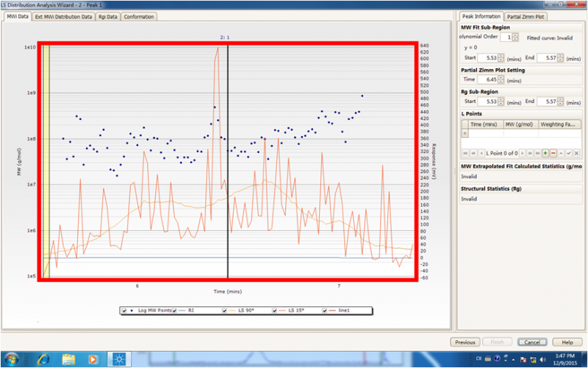Click the Weighting Fa... column header
Image resolution: width=588 pixels, height=368 pixels.
tap(560, 124)
